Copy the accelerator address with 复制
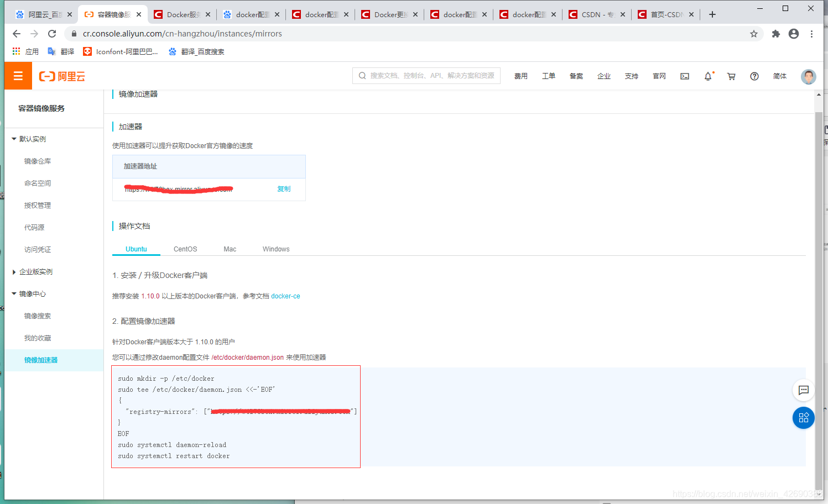Viewport: 828px width, 504px height. click(x=284, y=189)
